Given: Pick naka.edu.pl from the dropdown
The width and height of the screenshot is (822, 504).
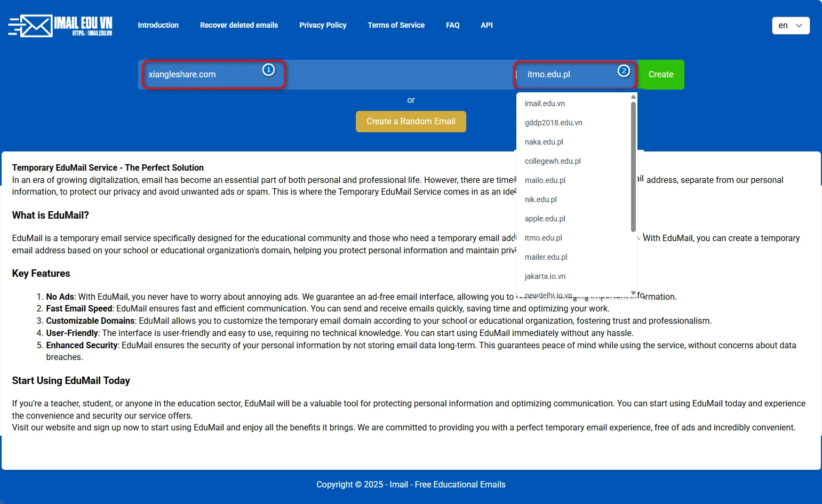Looking at the screenshot, I should [544, 142].
